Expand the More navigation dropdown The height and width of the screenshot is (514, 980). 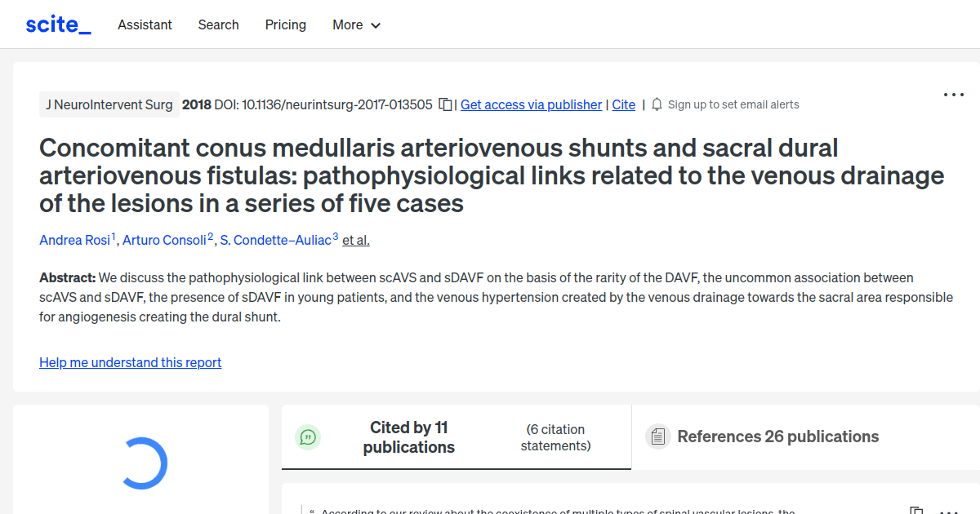[x=356, y=24]
